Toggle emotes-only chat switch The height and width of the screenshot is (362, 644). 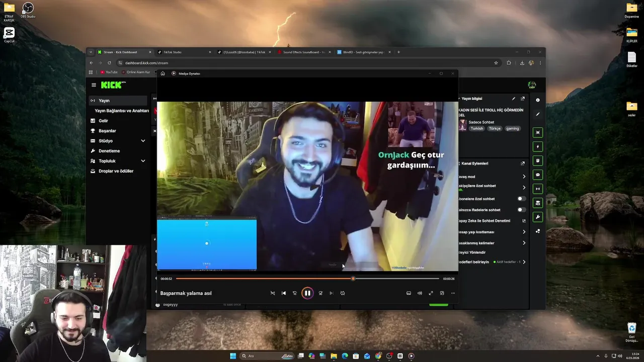click(x=521, y=210)
